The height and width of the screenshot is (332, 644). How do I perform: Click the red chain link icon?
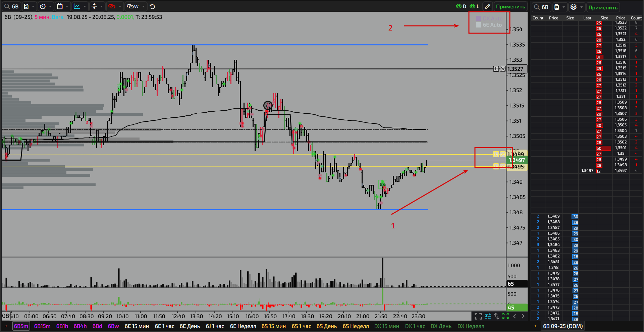(x=112, y=6)
